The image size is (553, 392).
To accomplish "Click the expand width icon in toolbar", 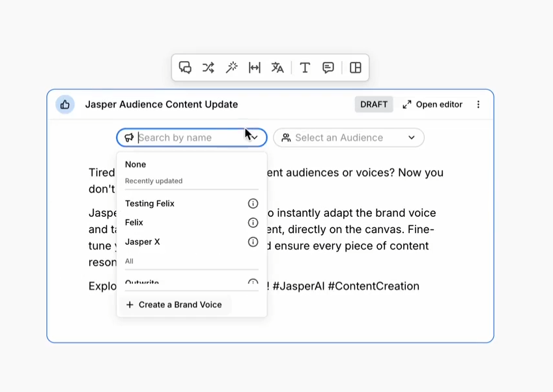I will point(255,68).
